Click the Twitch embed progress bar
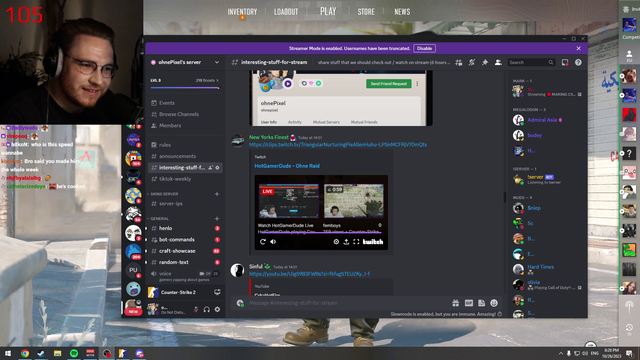 coord(321,233)
